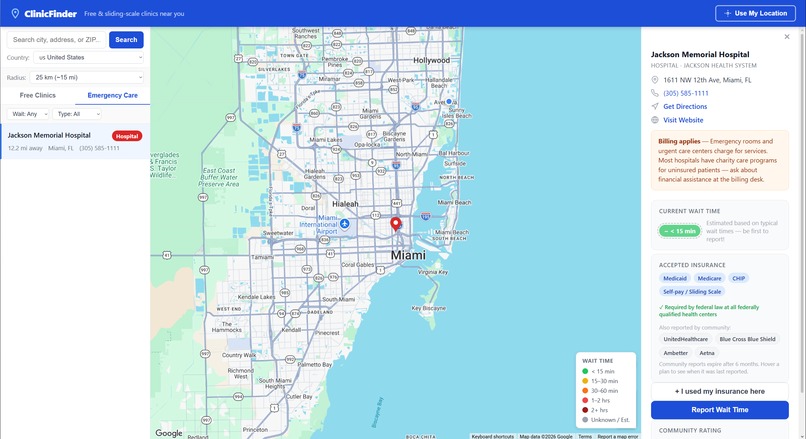Click the Medicaid insurance tag

click(674, 278)
